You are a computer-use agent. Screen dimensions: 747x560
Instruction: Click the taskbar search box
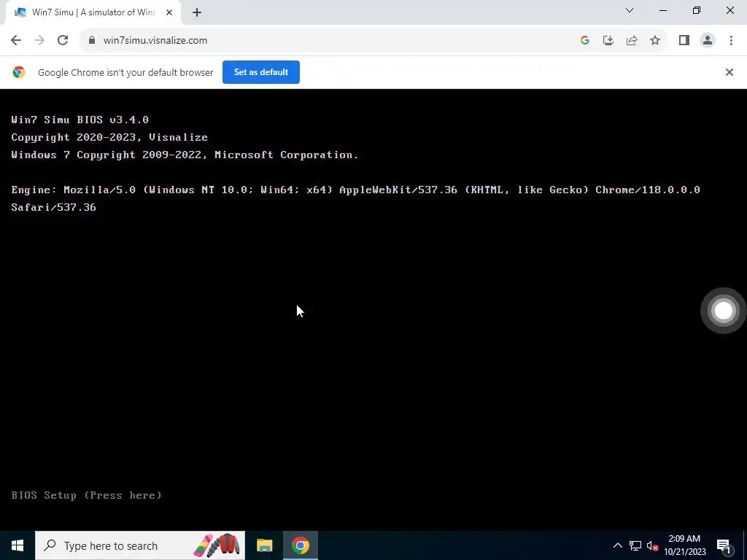[x=140, y=545]
